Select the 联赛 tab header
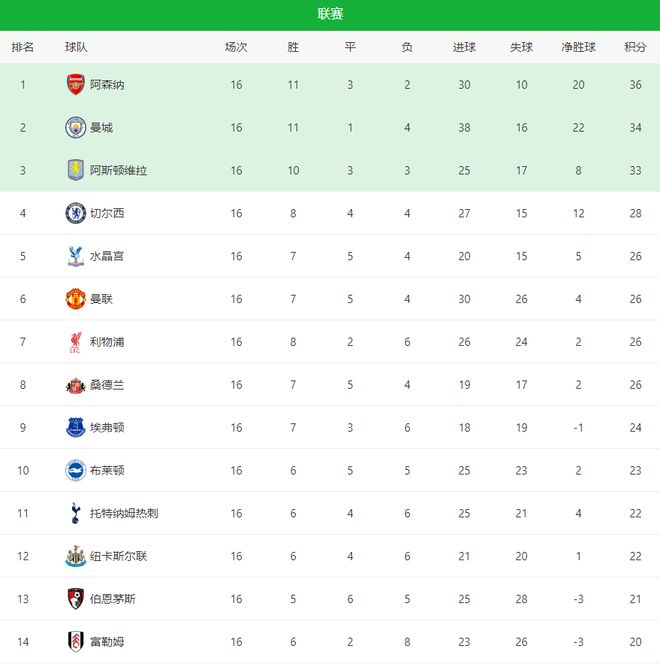 pos(330,14)
